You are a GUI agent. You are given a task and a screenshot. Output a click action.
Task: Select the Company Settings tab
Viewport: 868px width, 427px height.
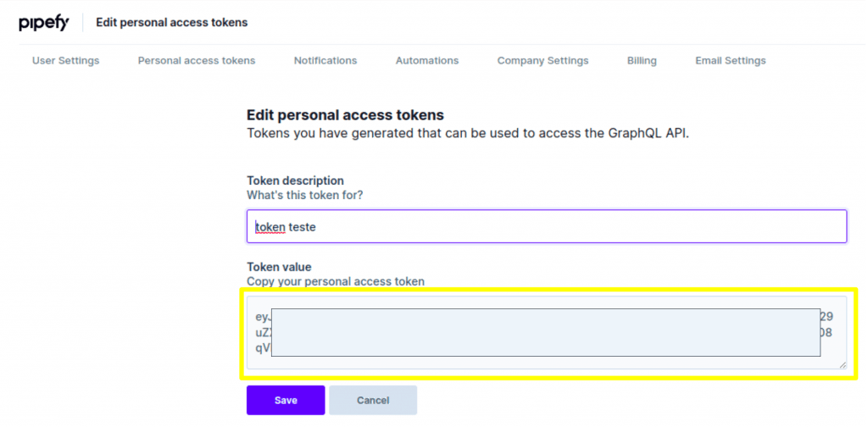tap(542, 61)
